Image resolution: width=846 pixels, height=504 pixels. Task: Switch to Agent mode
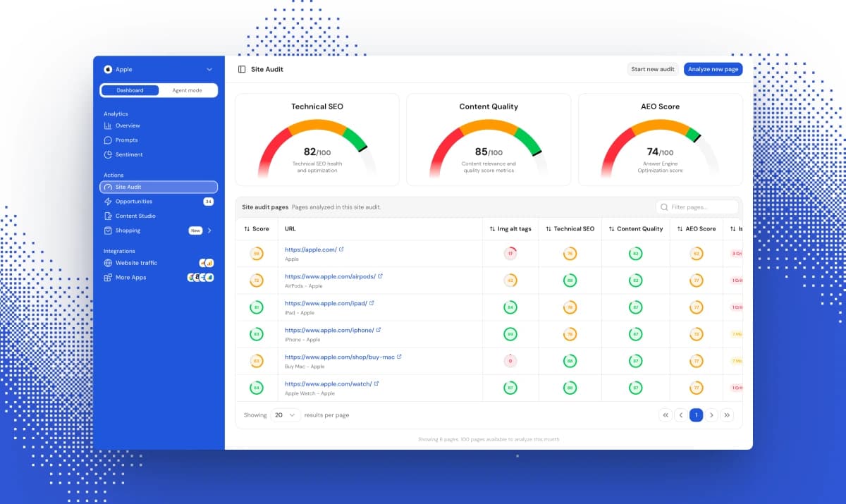(x=187, y=90)
